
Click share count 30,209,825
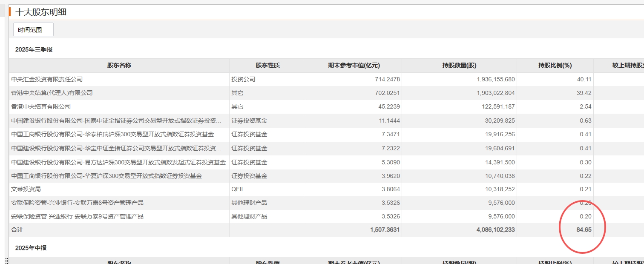coord(500,121)
